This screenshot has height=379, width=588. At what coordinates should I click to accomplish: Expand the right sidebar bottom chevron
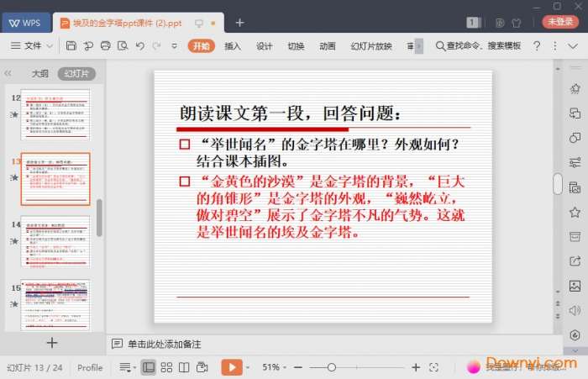[575, 350]
